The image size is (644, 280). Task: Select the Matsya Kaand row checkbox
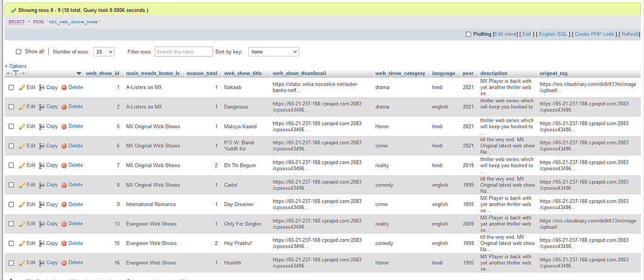tap(11, 126)
